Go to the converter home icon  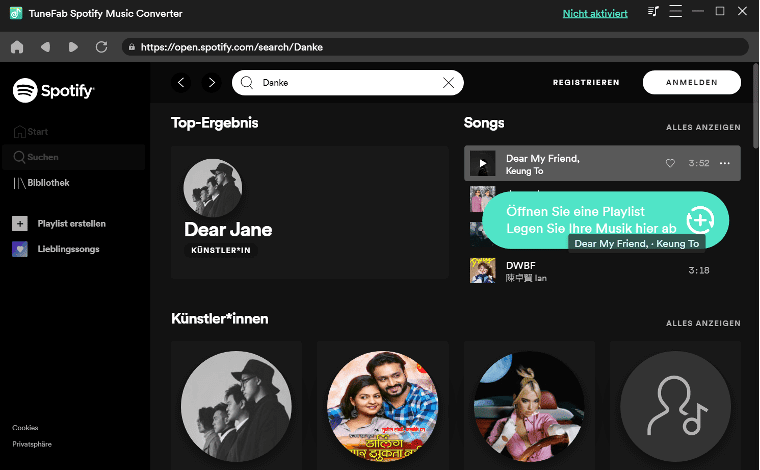pos(17,47)
